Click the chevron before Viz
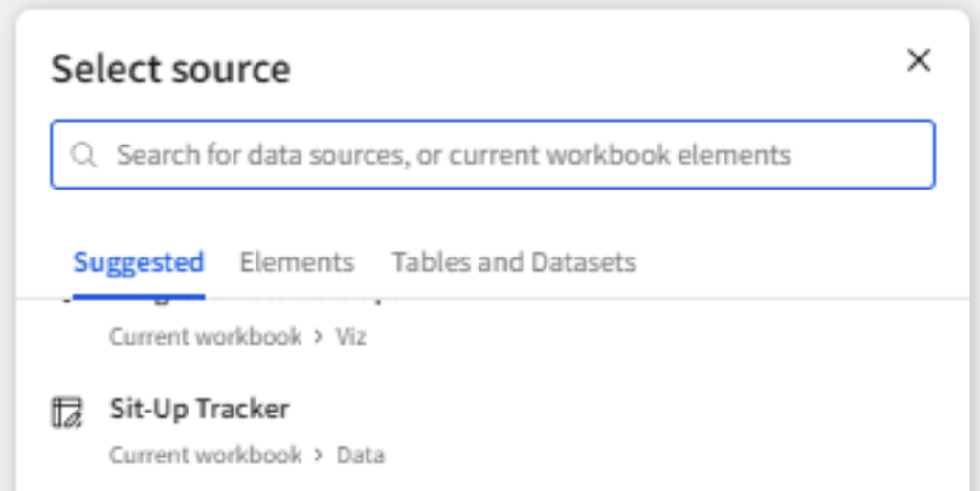This screenshot has width=980, height=491. pyautogui.click(x=319, y=337)
